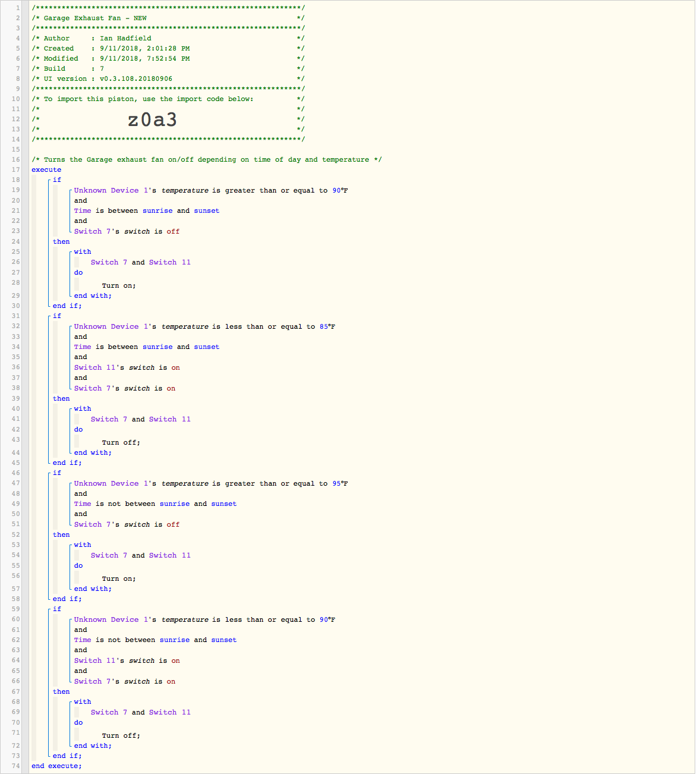The height and width of the screenshot is (774, 700).
Task: Select the piston title 'Garage Exhaust Fan – NEW'
Action: coord(95,18)
